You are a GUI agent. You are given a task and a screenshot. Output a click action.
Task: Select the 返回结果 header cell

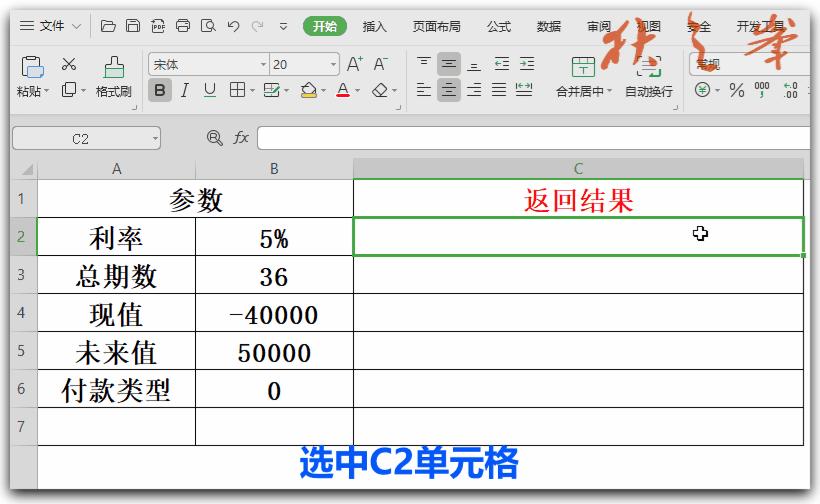(578, 199)
